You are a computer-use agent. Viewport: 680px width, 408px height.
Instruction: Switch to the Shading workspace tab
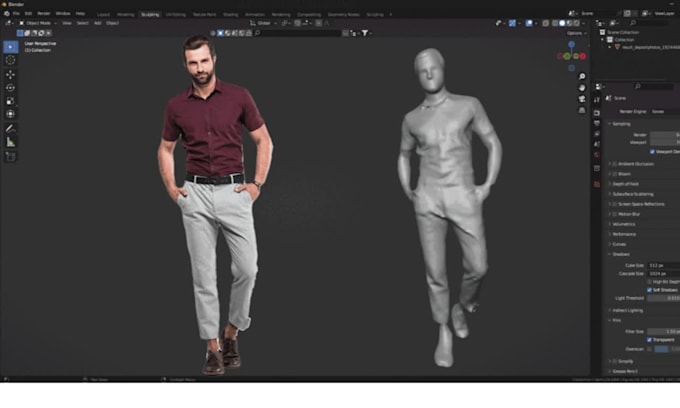(x=230, y=15)
